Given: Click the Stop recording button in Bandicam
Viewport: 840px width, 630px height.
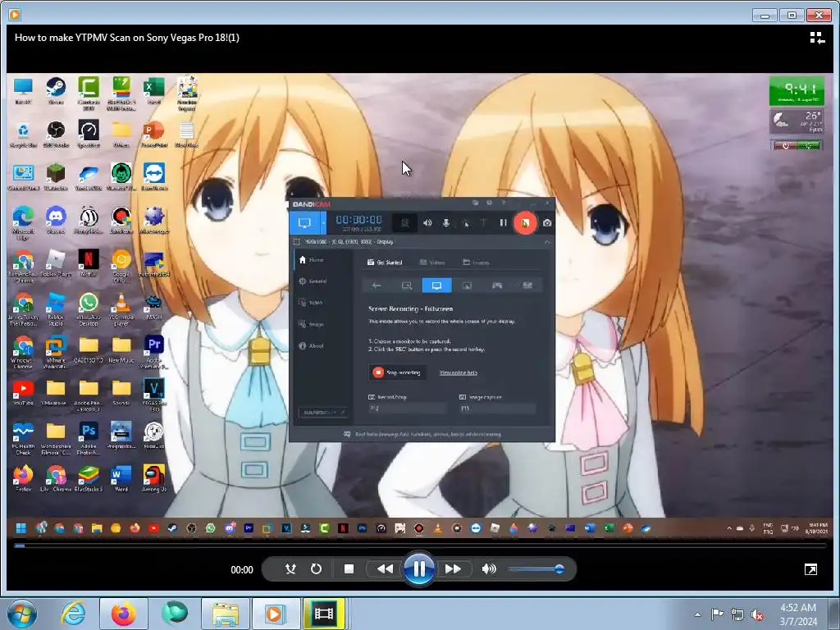Looking at the screenshot, I should point(397,372).
